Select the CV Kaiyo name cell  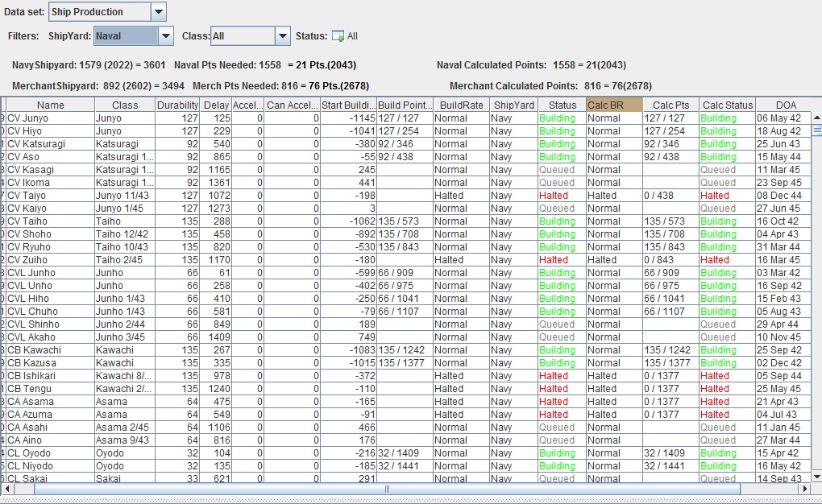pos(50,209)
